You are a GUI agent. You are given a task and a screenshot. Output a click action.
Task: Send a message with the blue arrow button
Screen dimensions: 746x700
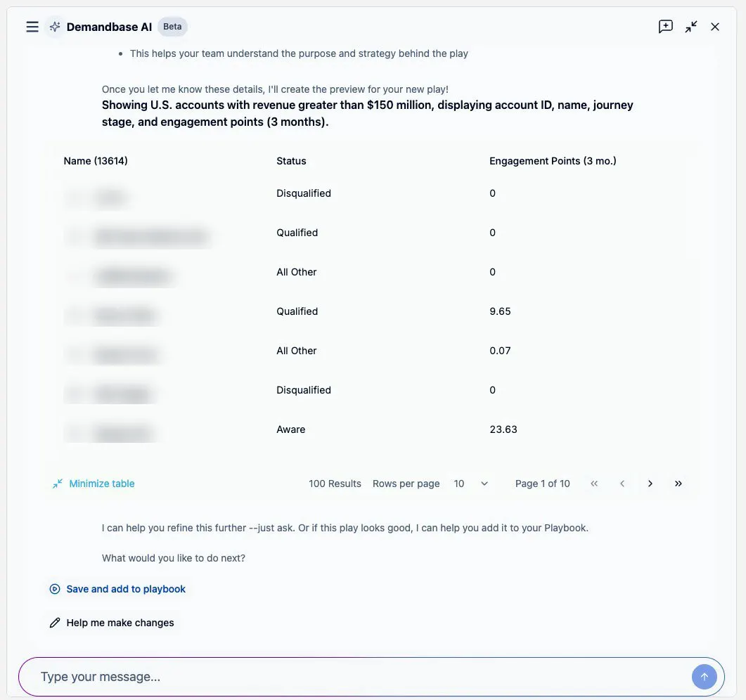tap(704, 676)
